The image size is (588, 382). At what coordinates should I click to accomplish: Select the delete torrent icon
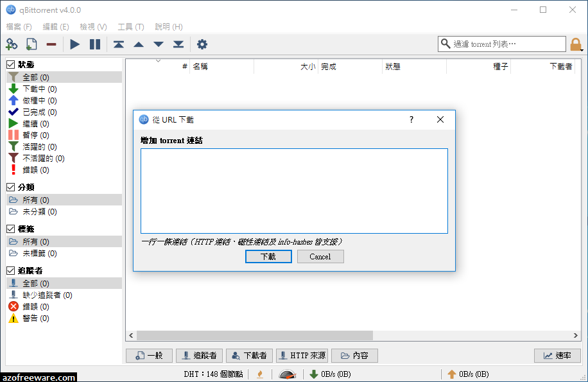click(x=51, y=44)
